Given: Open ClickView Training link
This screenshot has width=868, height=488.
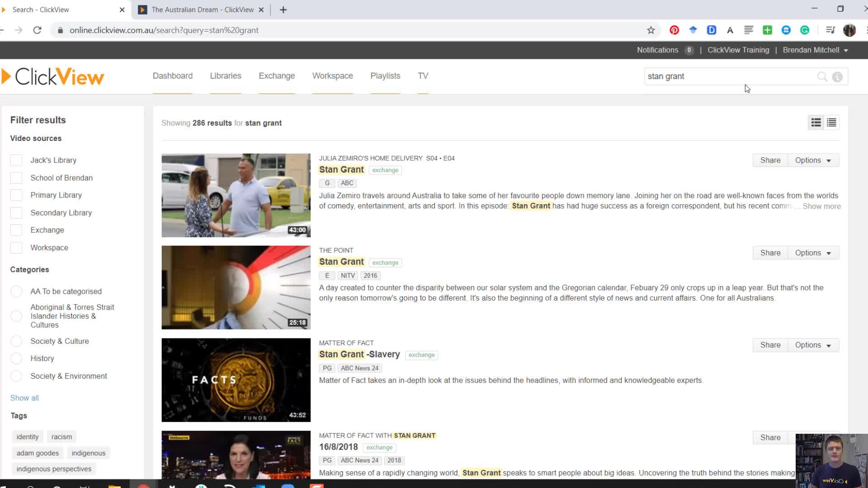Looking at the screenshot, I should (738, 50).
